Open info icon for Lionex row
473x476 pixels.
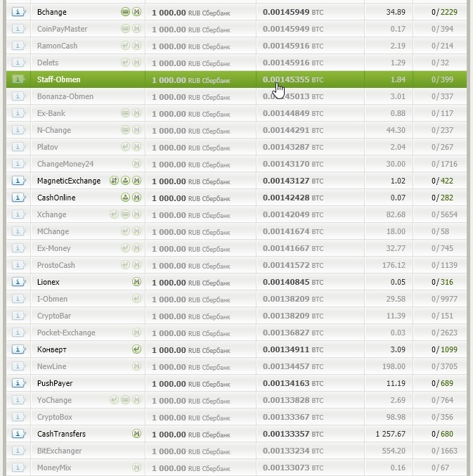point(18,282)
